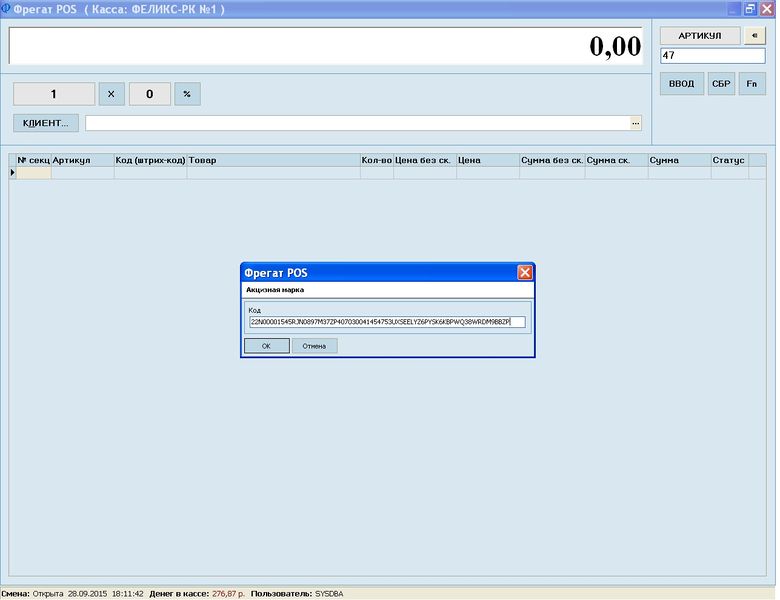Click the empty client name field
This screenshot has height=600, width=780.
[x=358, y=123]
